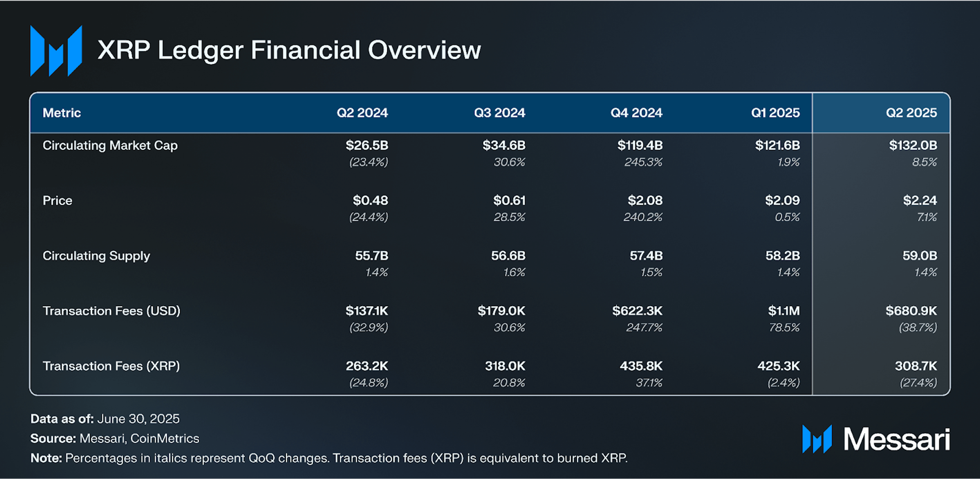
Task: Click the Q2 2024 column header
Action: click(362, 113)
